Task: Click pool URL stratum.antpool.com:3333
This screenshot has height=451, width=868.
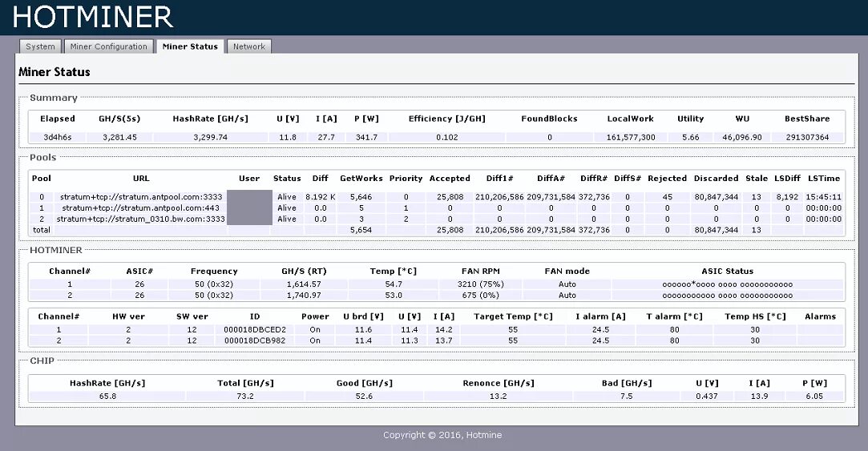Action: pyautogui.click(x=141, y=197)
